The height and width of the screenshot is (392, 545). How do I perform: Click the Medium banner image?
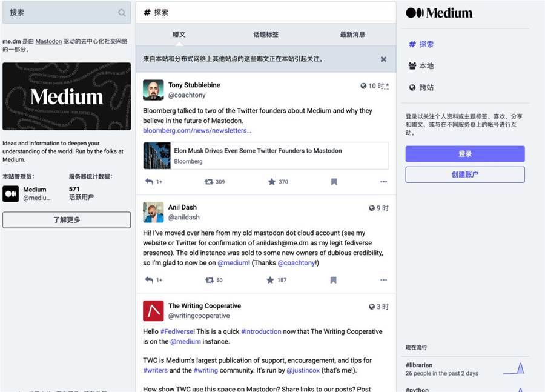[x=67, y=96]
